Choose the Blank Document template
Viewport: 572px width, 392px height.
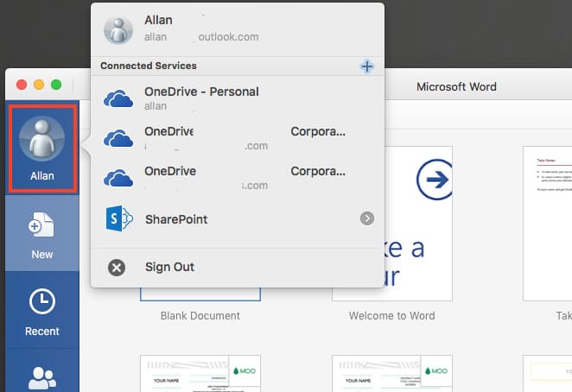200,315
